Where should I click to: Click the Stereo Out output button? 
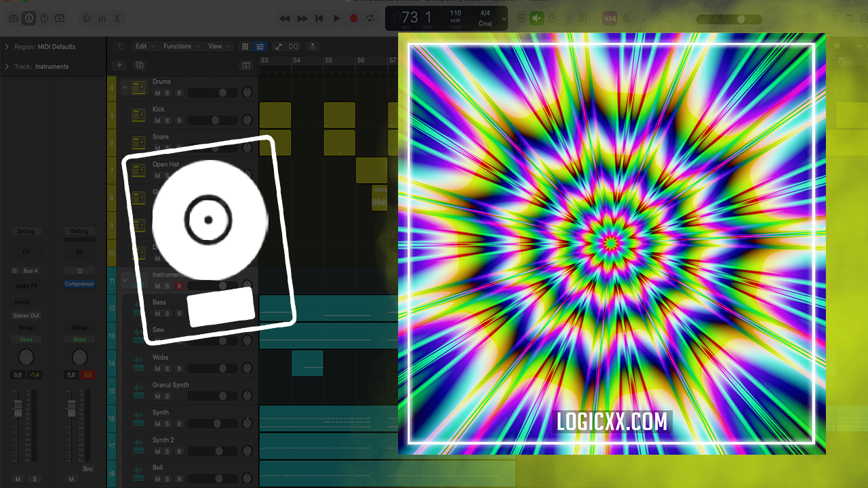click(x=26, y=316)
